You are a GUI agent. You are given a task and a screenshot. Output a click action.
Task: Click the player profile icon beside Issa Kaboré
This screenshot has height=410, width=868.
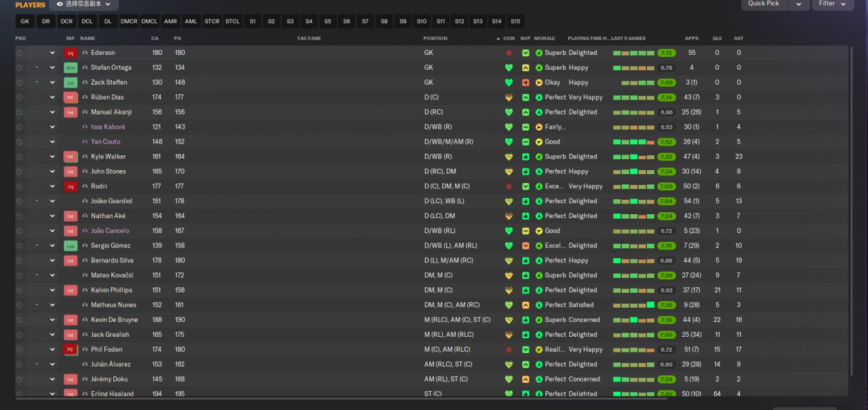pos(85,127)
